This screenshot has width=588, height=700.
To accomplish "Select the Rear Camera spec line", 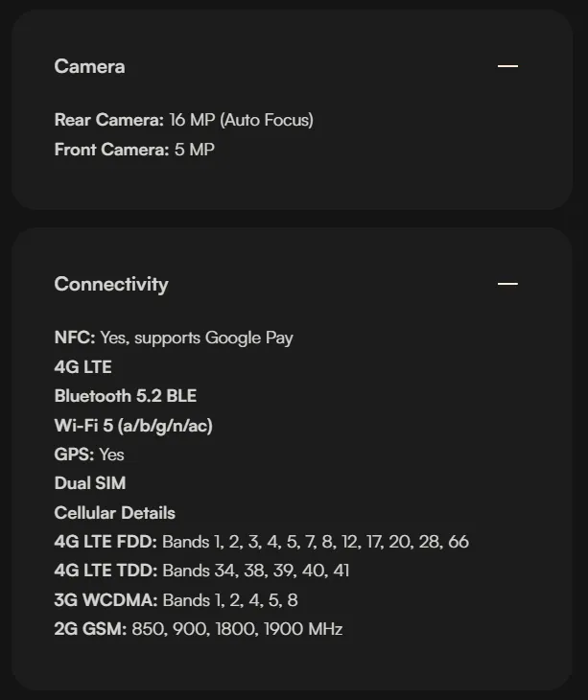I will (184, 120).
